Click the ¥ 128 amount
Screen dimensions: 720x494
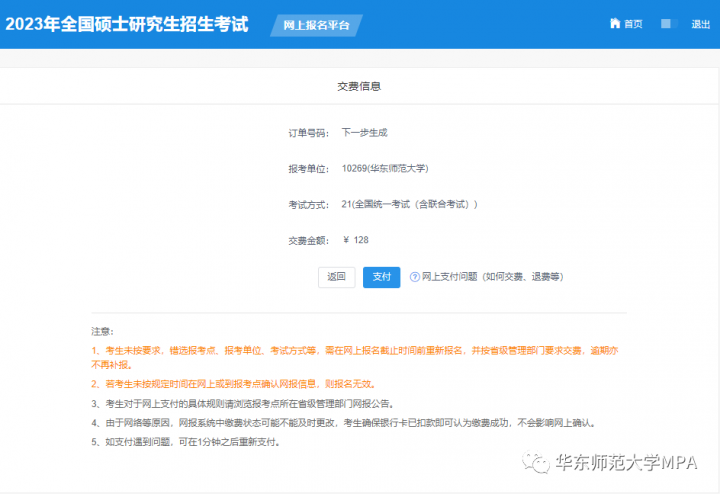355,240
